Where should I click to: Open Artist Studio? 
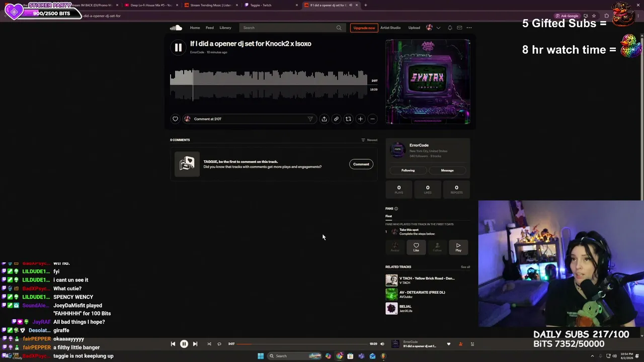coord(390,28)
